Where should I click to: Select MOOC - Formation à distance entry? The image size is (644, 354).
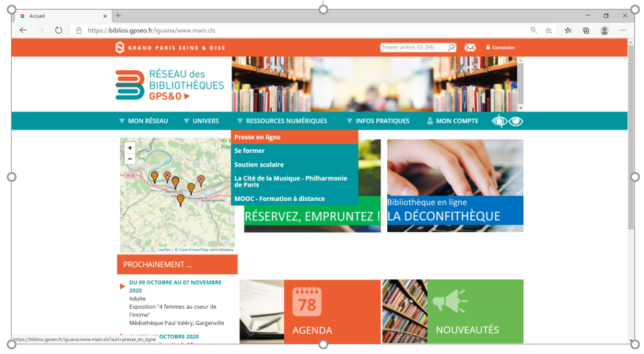point(279,199)
